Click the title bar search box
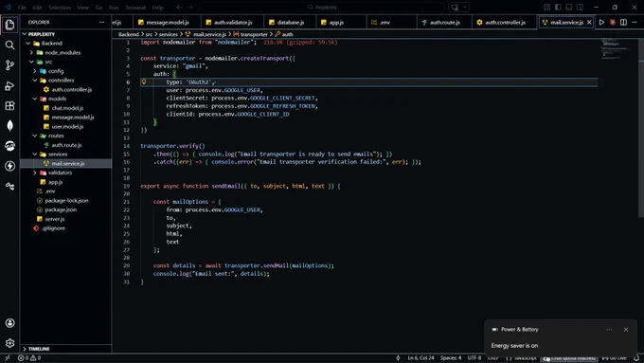 tap(322, 7)
